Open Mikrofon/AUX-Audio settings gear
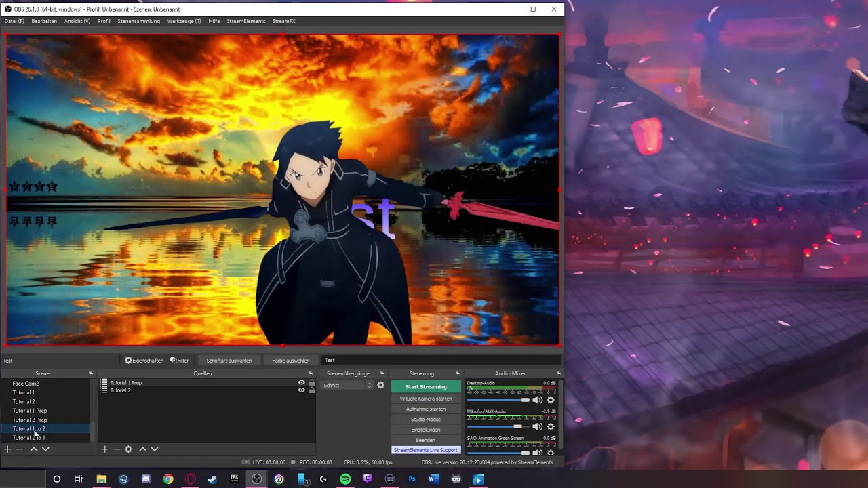 [x=551, y=426]
